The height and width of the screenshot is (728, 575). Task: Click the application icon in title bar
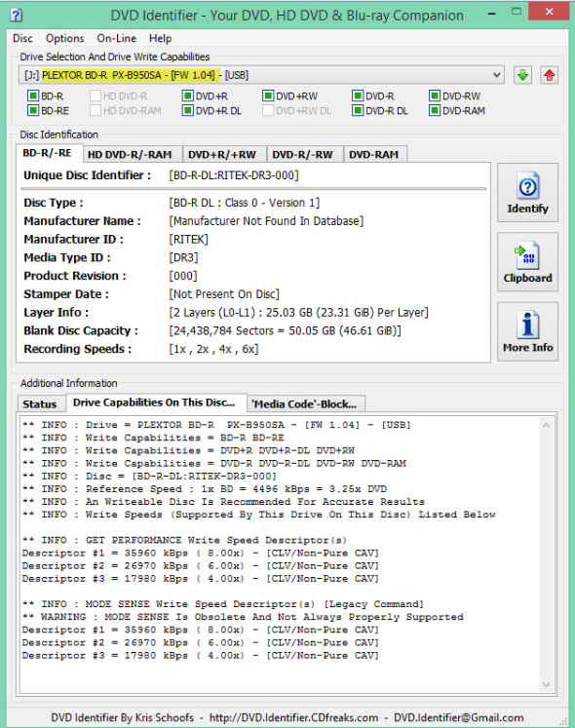pos(16,16)
